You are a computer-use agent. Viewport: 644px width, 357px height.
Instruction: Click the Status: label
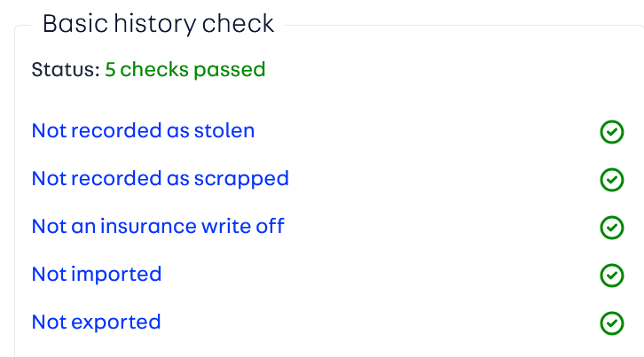[65, 69]
